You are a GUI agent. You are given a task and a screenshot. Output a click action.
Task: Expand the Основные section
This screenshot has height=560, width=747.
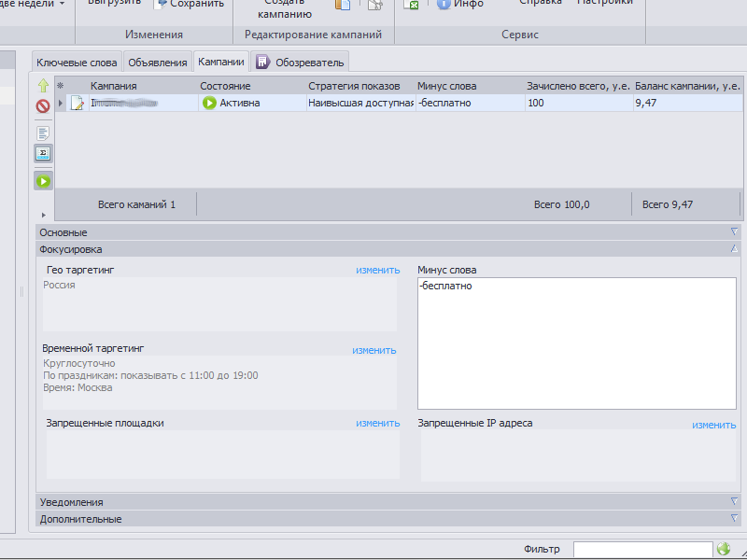(734, 232)
